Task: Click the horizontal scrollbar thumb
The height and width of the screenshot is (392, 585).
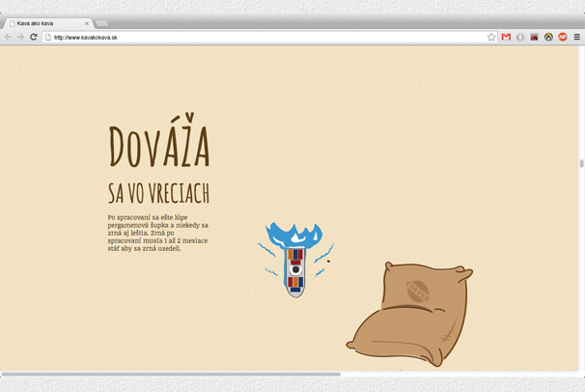Action: tap(171, 374)
